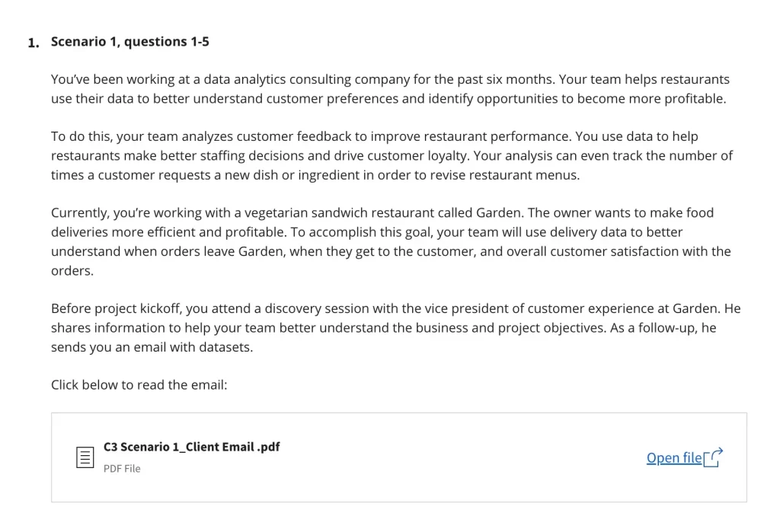Click the PDF document icon

point(85,457)
